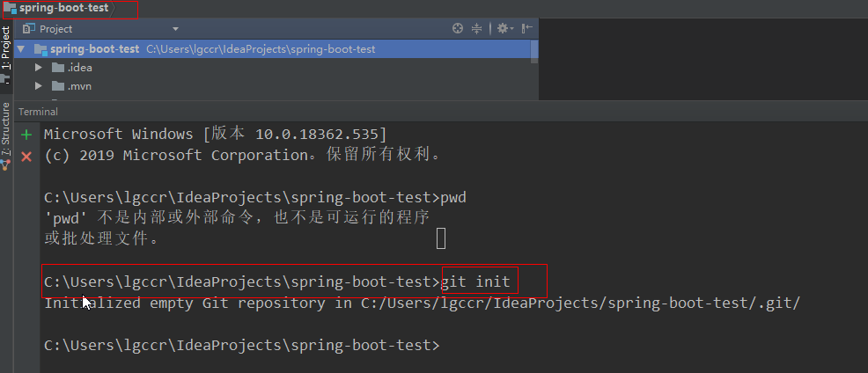
Task: Click the collapse all icon in Project panel
Action: [477, 28]
